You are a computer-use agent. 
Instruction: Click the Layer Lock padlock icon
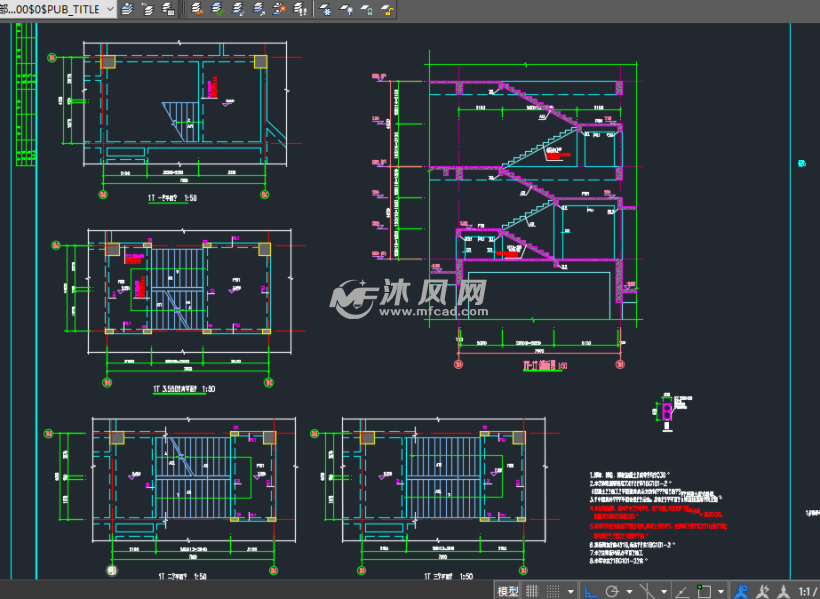pos(366,9)
